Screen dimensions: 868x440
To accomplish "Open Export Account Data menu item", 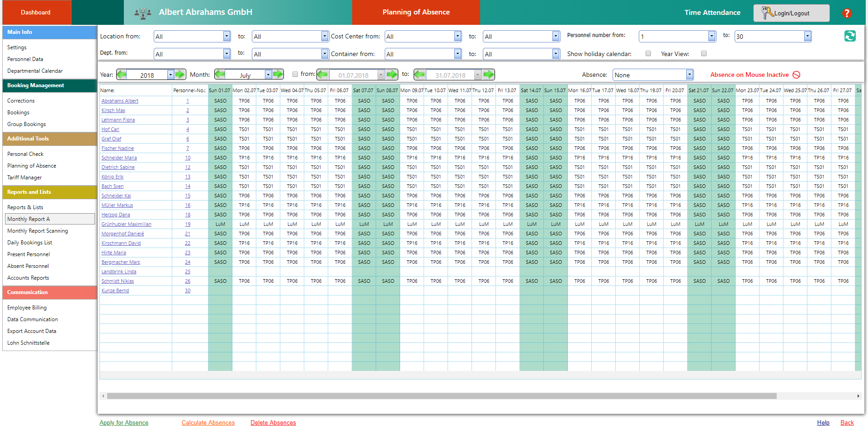I will tap(32, 331).
